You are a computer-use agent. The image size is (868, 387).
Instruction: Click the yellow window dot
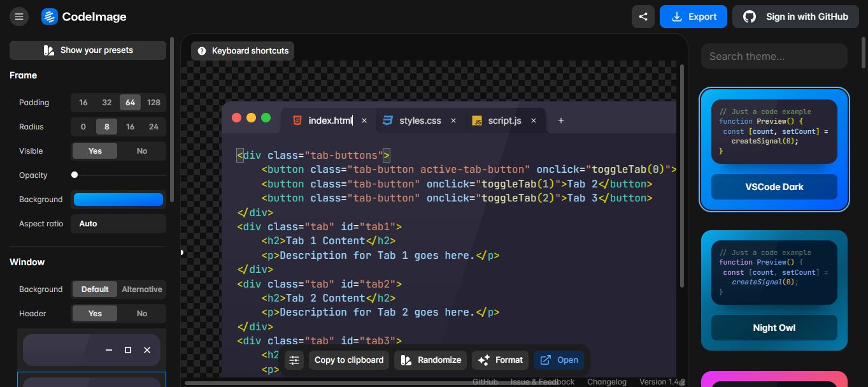(251, 118)
